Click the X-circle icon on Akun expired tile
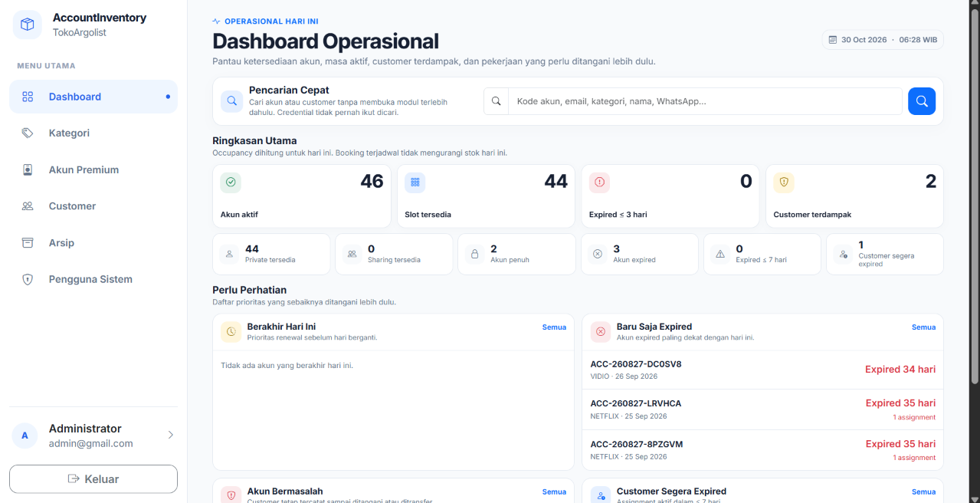 click(598, 254)
